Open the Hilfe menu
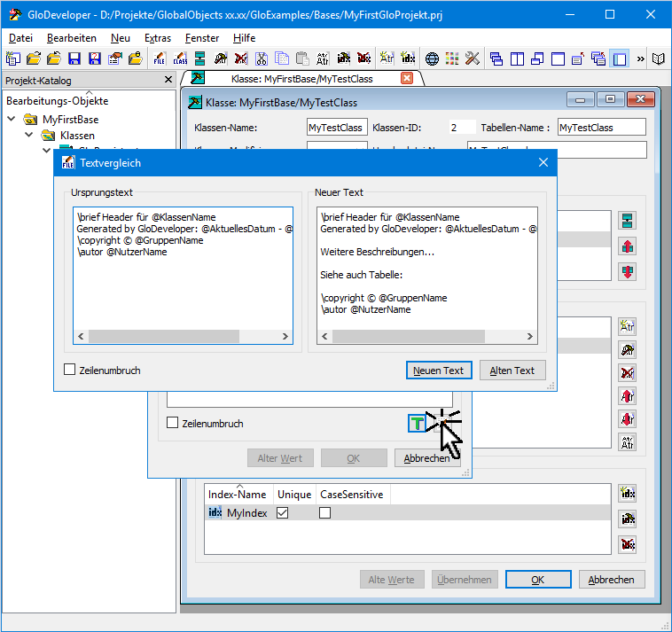This screenshot has width=672, height=632. [245, 38]
